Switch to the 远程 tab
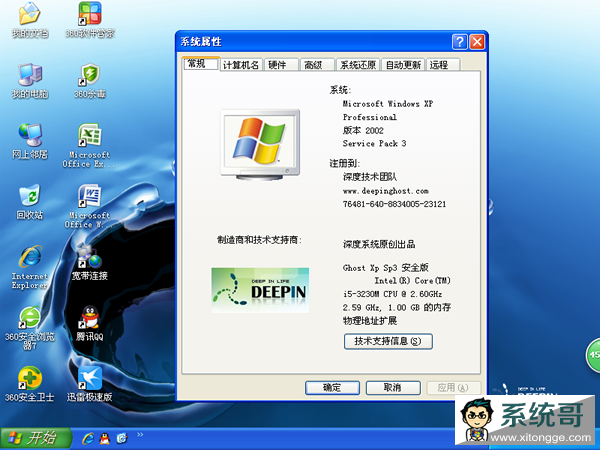600x450 pixels. [443, 65]
